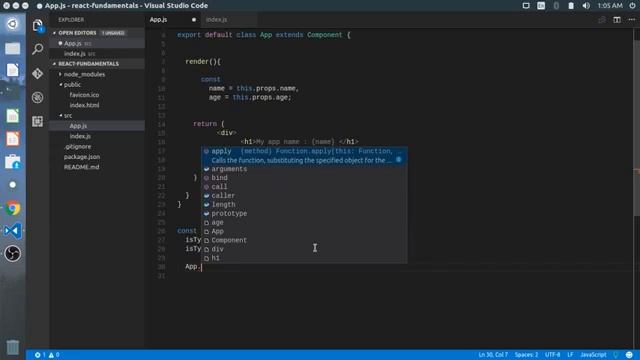This screenshot has height=360, width=640.
Task: Click the errors count icon in the status bar
Action: click(40, 355)
